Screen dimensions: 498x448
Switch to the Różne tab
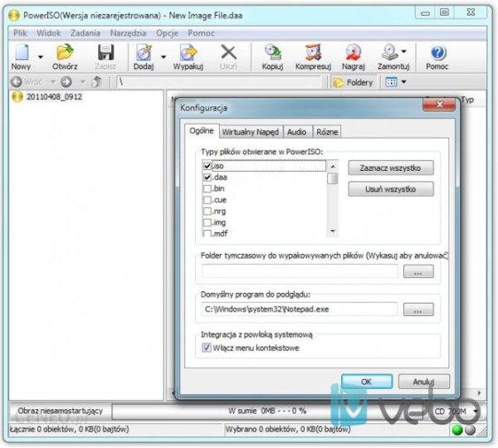[x=327, y=132]
